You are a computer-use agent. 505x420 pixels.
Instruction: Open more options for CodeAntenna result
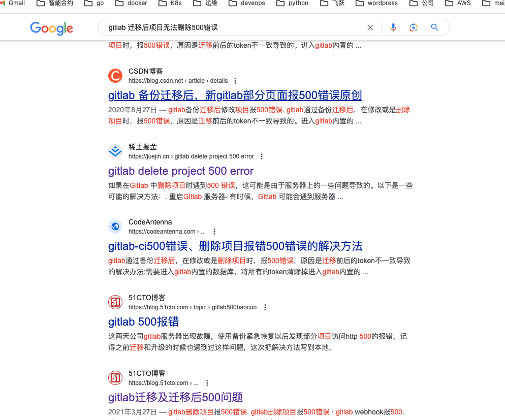click(x=214, y=232)
